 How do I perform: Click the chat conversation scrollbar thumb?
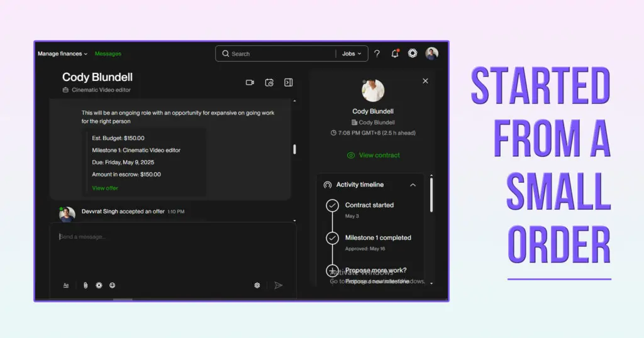point(294,150)
